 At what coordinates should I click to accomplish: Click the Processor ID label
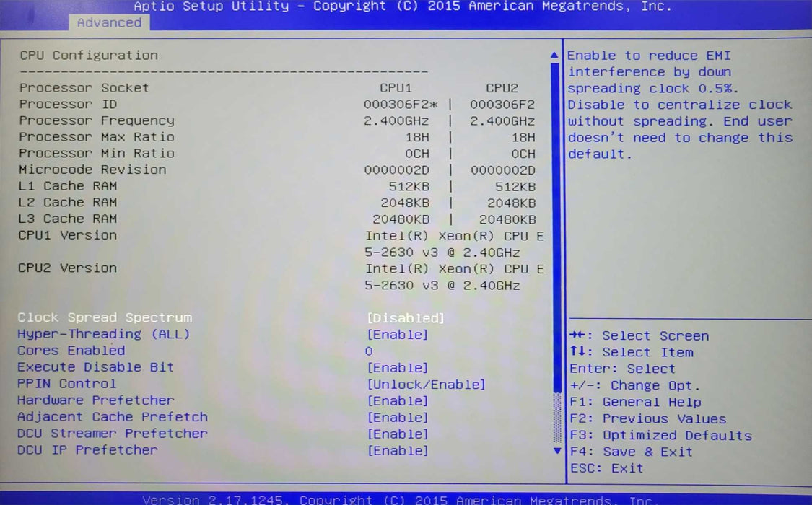pyautogui.click(x=69, y=104)
